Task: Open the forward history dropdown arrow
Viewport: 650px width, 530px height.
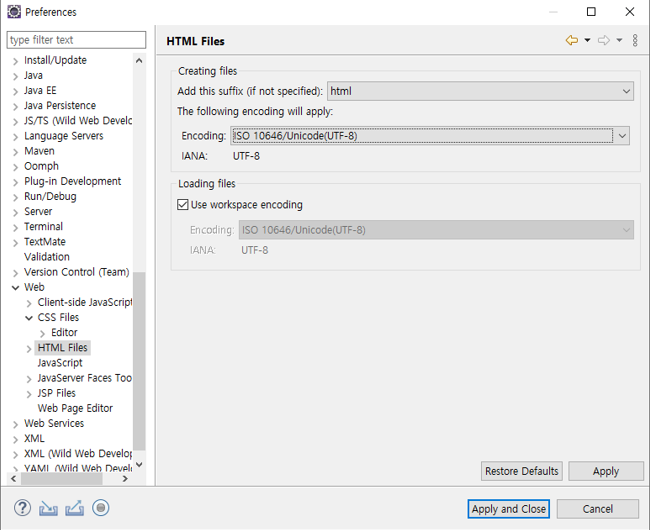Action: (619, 40)
